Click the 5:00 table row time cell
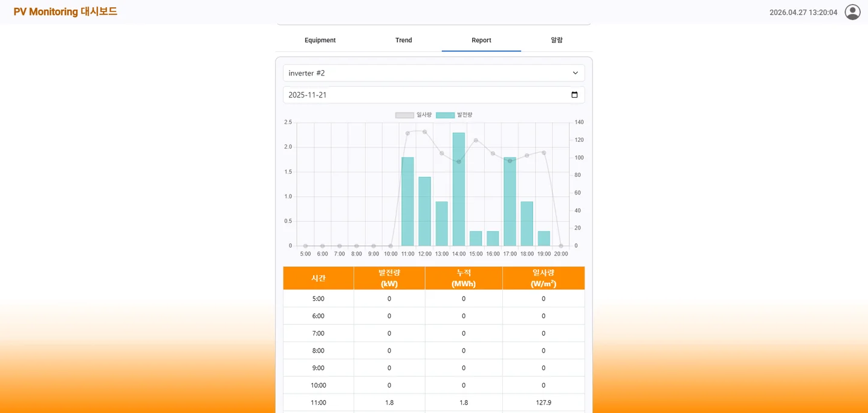Viewport: 868px width, 413px height. point(319,298)
